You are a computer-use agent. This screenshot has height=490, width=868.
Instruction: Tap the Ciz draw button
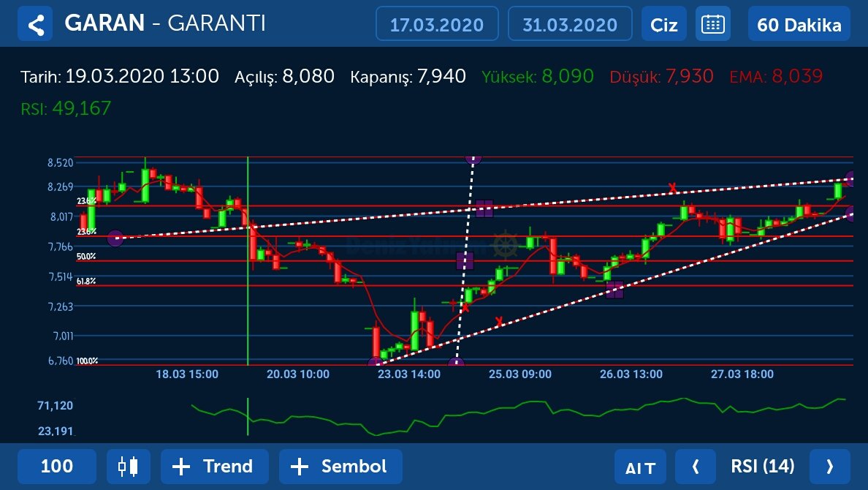tap(663, 24)
